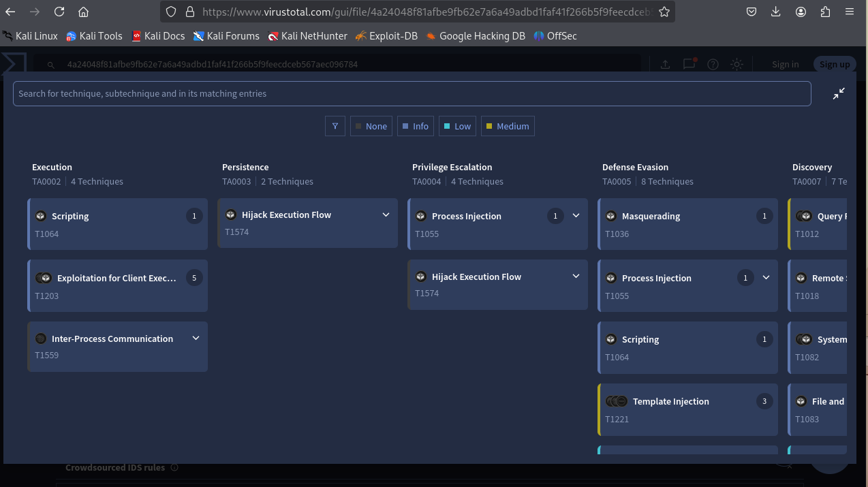Expand Process Injection under Privilege Escalation
868x487 pixels.
[x=576, y=216]
